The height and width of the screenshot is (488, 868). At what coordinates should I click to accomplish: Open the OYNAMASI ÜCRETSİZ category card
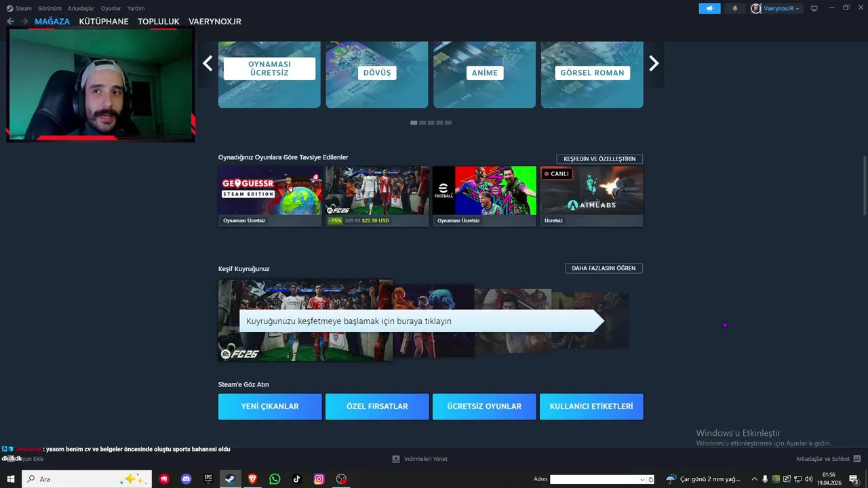coord(269,74)
